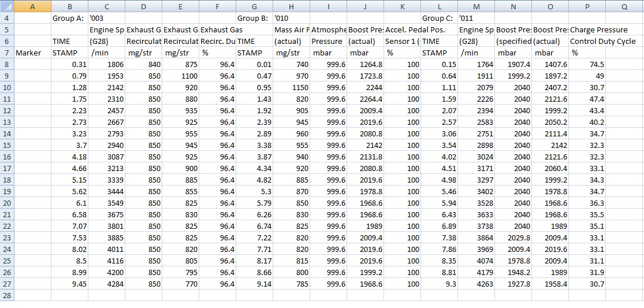Click cell containing 'Group A:'

coord(69,18)
